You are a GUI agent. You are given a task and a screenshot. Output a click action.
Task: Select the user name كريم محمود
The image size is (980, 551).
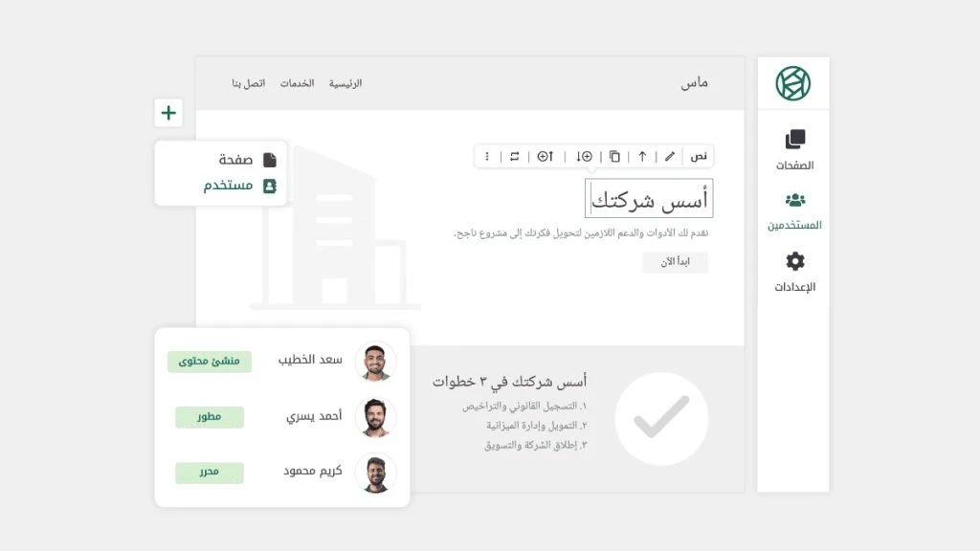click(313, 471)
